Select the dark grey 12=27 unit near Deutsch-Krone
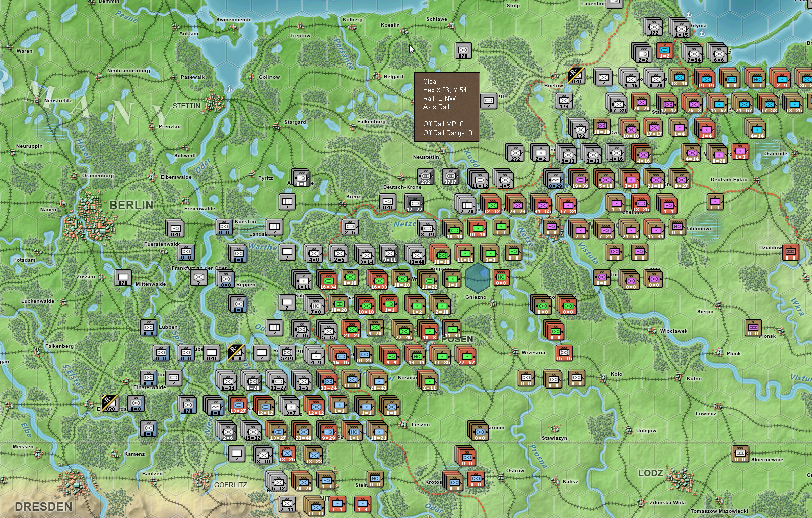This screenshot has height=518, width=812. tap(414, 203)
